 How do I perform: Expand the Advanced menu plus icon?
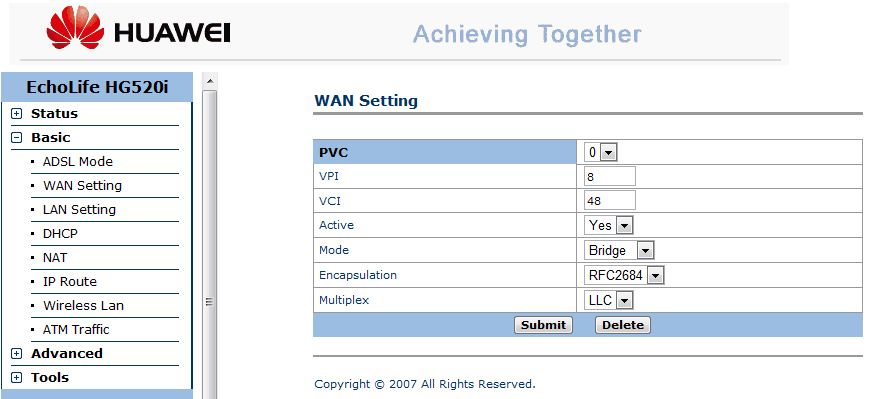pos(16,354)
